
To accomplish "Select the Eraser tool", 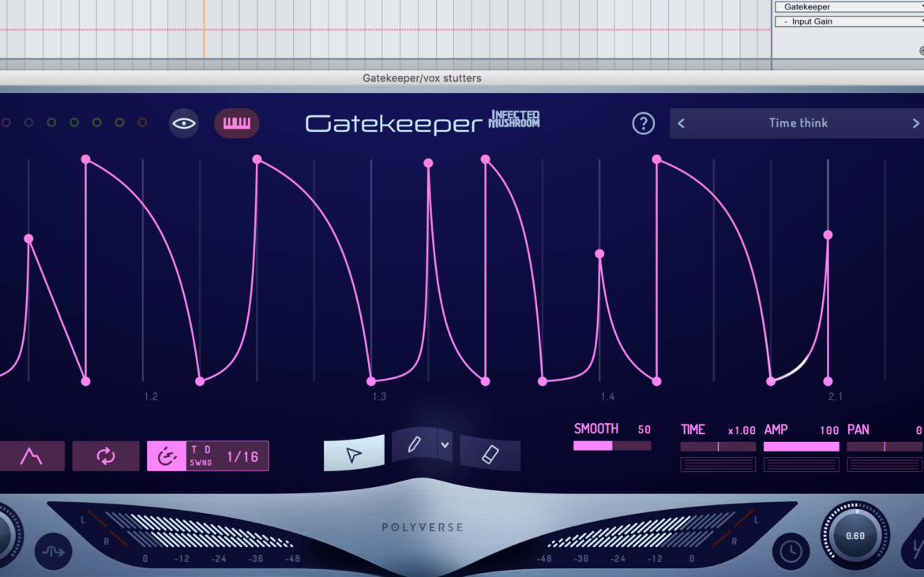I will (489, 454).
